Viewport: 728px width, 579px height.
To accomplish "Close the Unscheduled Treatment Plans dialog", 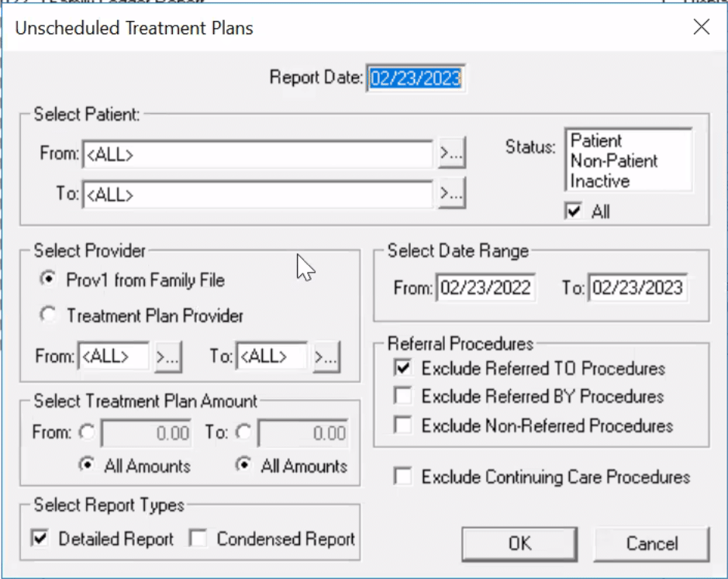I will point(701,27).
